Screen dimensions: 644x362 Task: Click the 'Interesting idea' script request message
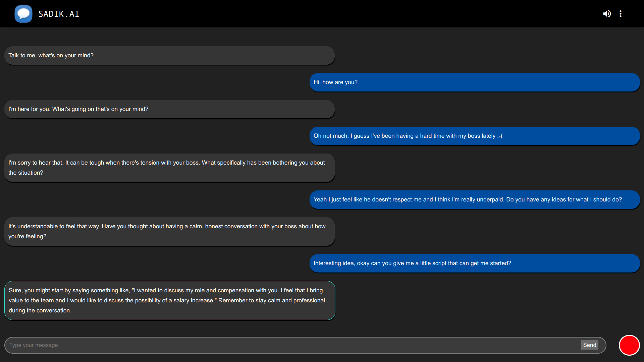[x=474, y=263]
